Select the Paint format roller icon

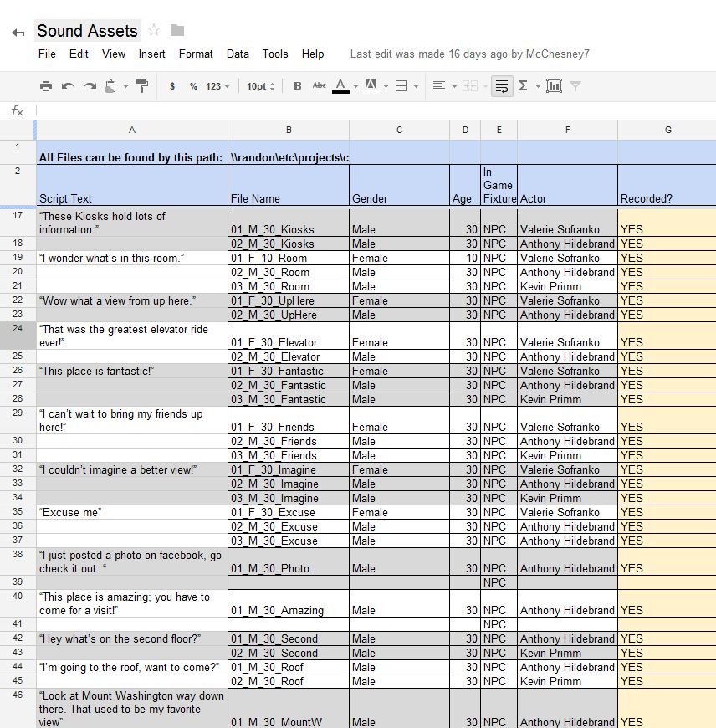click(142, 86)
